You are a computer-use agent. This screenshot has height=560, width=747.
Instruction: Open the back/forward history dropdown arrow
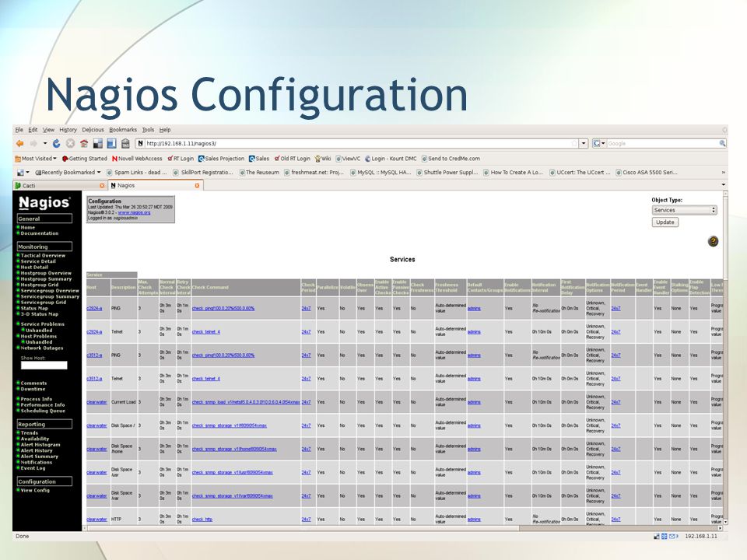[x=45, y=143]
